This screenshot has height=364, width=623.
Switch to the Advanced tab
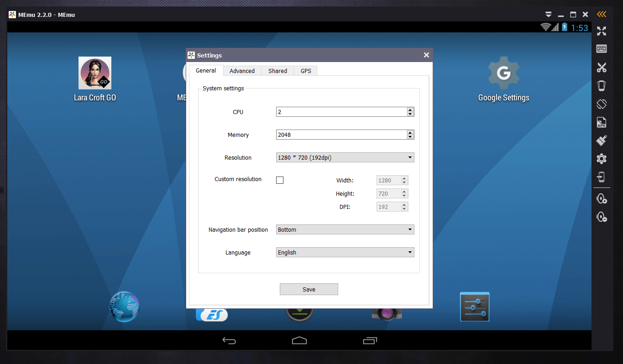[242, 71]
